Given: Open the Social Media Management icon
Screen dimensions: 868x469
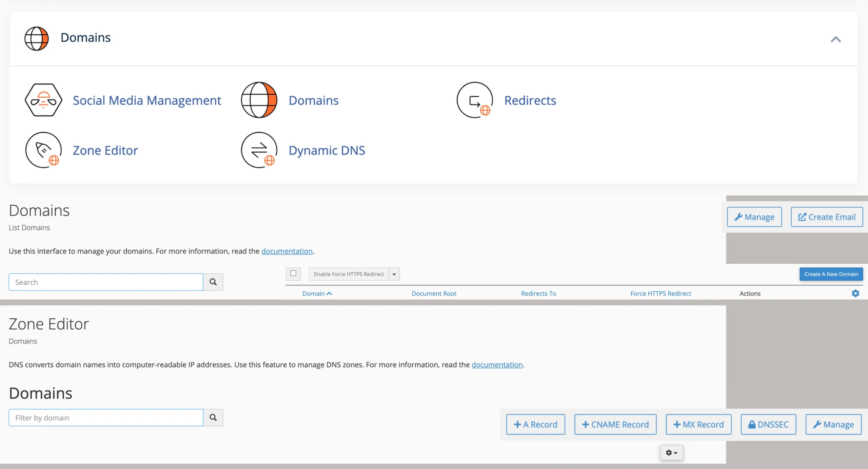Looking at the screenshot, I should (x=43, y=100).
